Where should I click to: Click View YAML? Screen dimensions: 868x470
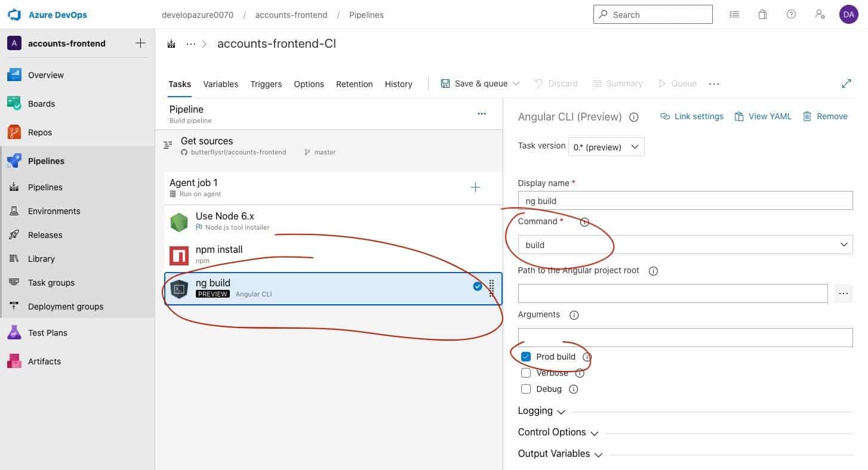[763, 116]
